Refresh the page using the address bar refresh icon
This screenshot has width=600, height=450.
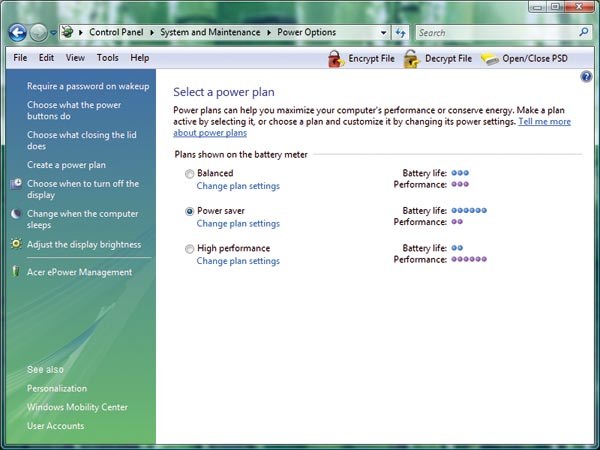click(x=401, y=33)
